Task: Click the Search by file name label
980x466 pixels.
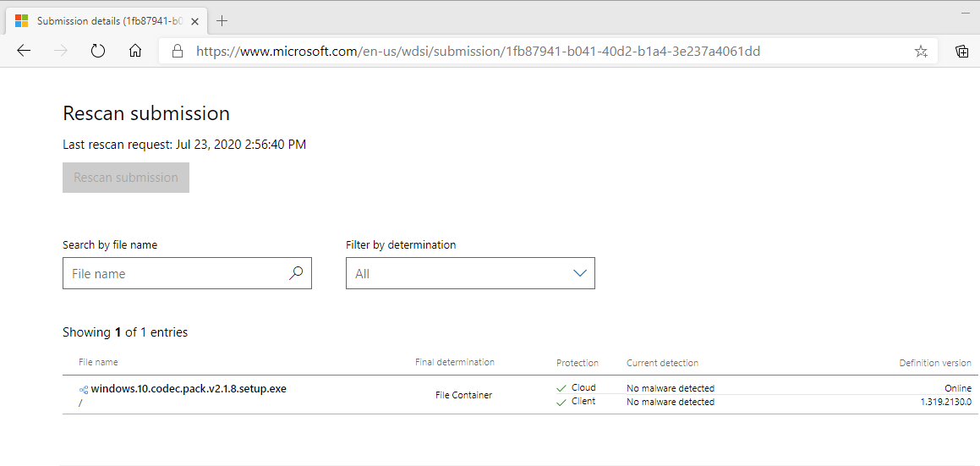Action: (110, 245)
